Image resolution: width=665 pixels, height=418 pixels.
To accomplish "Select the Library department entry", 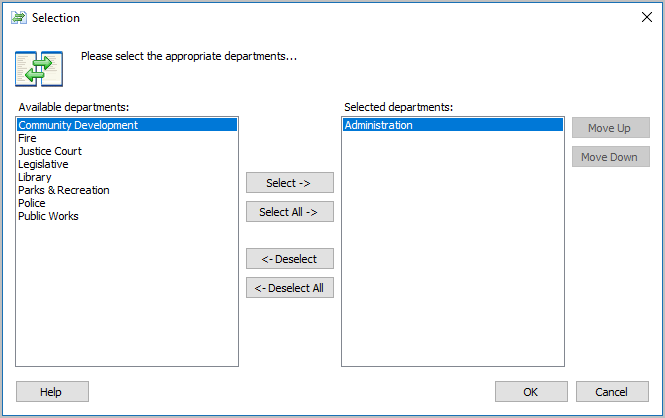I will pyautogui.click(x=35, y=177).
